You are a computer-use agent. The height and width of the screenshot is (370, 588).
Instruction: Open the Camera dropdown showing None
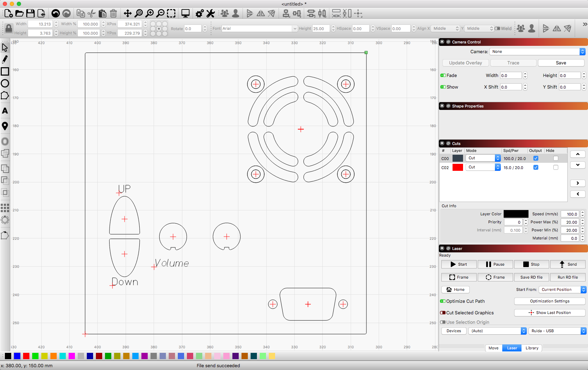pos(537,51)
